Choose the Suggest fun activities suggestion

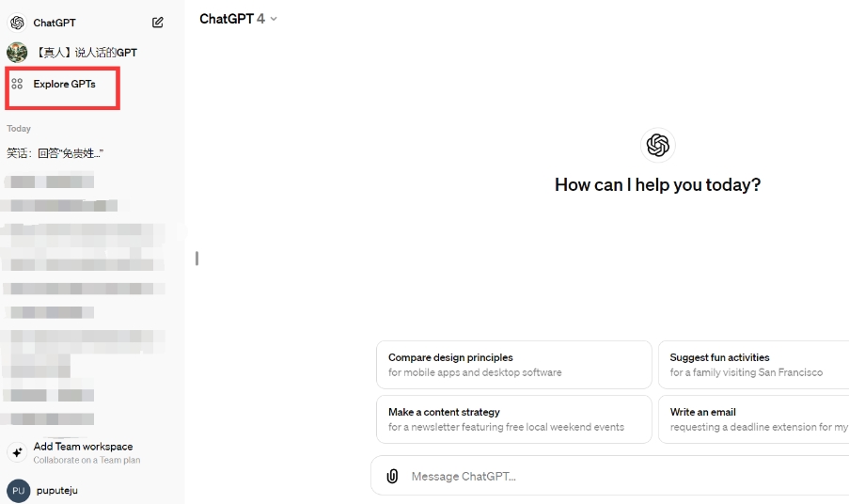point(752,365)
